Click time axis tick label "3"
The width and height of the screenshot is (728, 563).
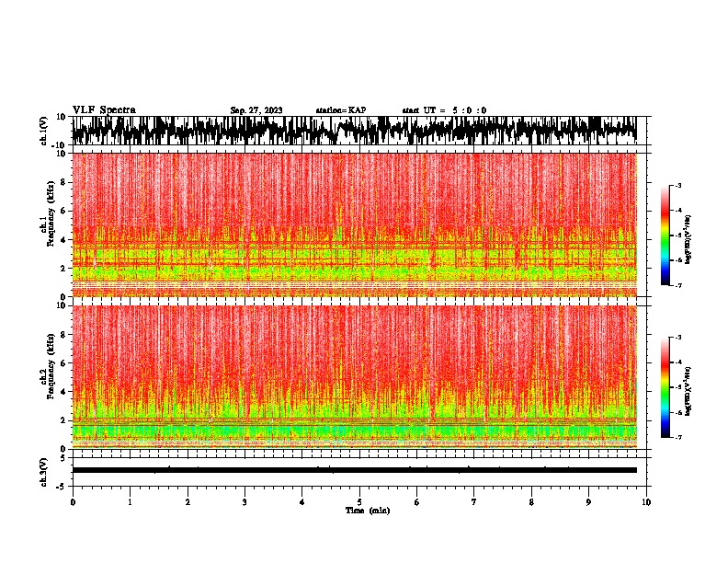[245, 502]
